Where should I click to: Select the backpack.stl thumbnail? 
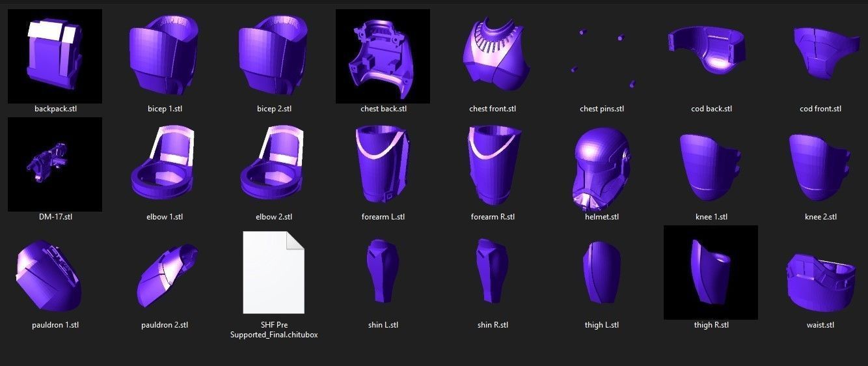pyautogui.click(x=55, y=56)
